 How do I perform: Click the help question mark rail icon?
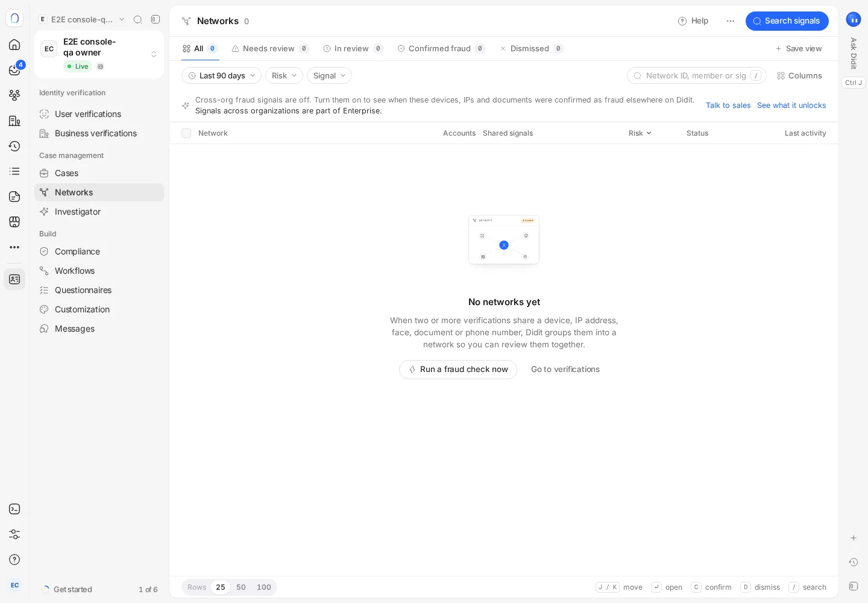[14, 560]
